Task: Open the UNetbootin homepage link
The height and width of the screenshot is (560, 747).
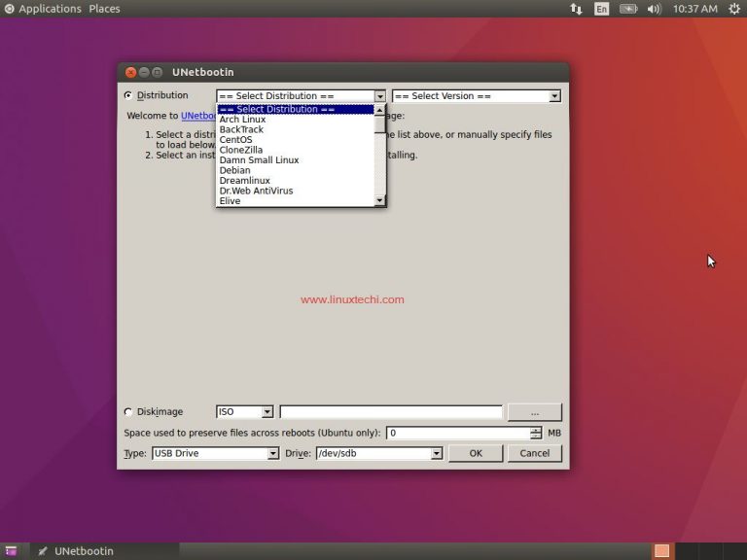Action: coord(198,116)
